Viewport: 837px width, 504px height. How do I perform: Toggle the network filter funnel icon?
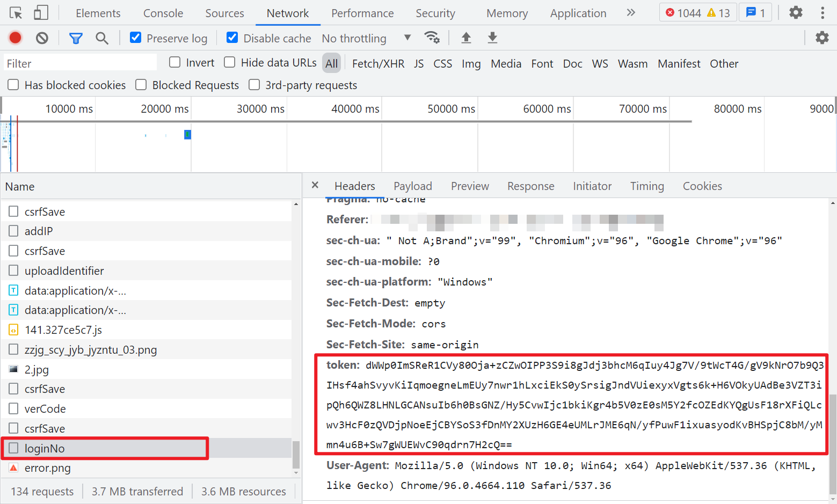click(x=76, y=38)
